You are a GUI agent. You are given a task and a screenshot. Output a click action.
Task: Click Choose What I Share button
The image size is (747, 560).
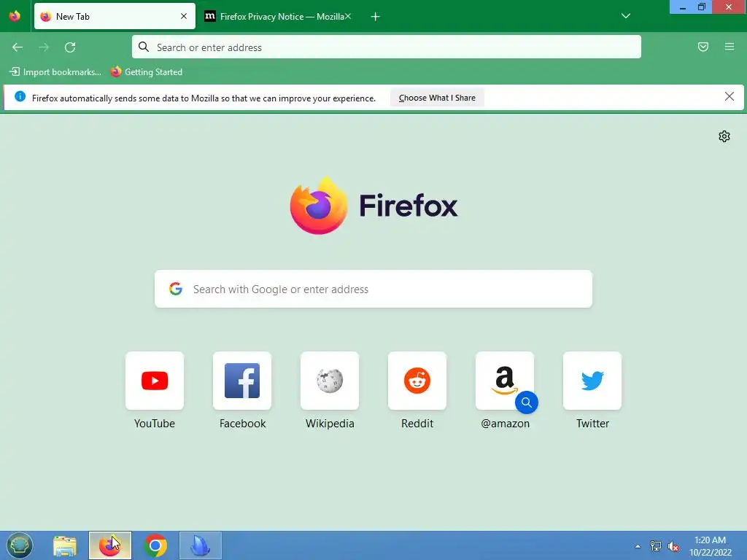pos(437,98)
